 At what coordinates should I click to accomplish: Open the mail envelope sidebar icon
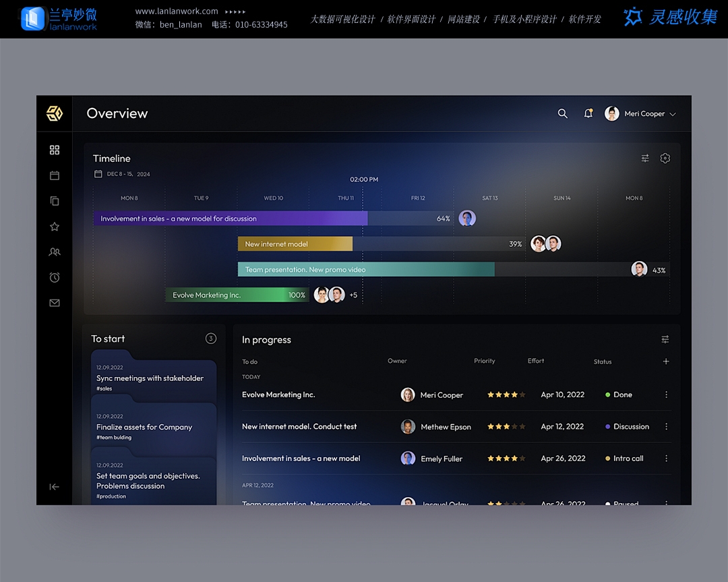point(55,303)
